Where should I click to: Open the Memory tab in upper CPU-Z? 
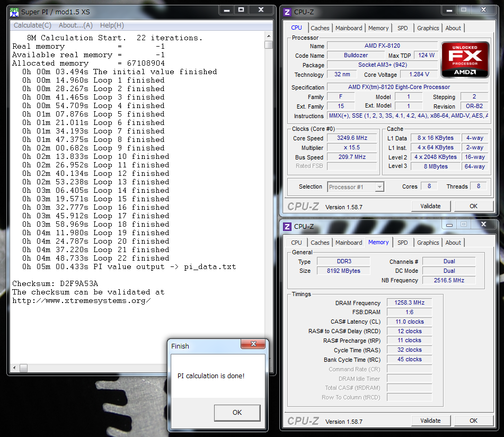[378, 28]
